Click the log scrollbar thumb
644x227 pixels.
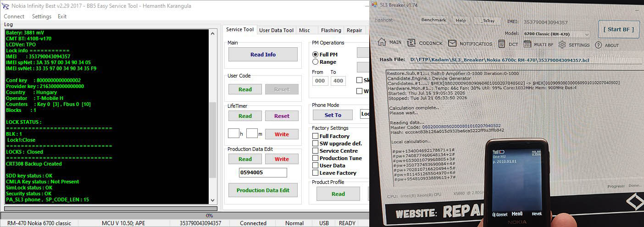212,140
